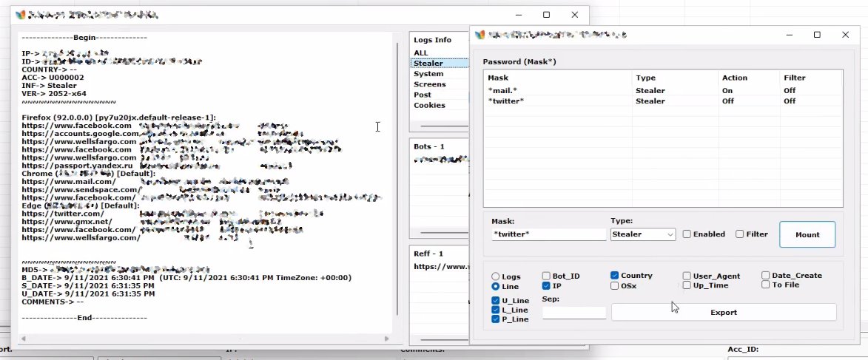Image resolution: width=868 pixels, height=360 pixels.
Task: Click the ACC-> U000002 line
Action: pyautogui.click(x=53, y=78)
